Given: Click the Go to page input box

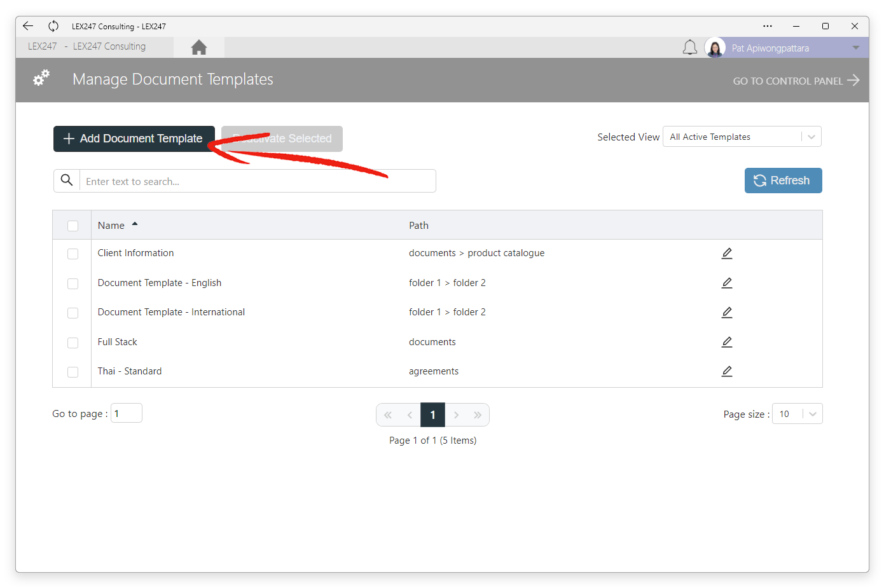Looking at the screenshot, I should 127,413.
